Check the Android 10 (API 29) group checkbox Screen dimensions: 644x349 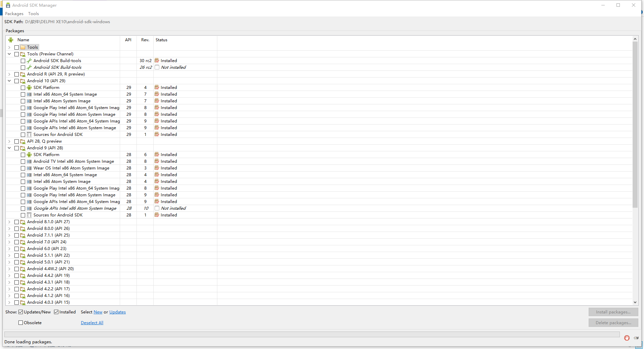(x=16, y=81)
